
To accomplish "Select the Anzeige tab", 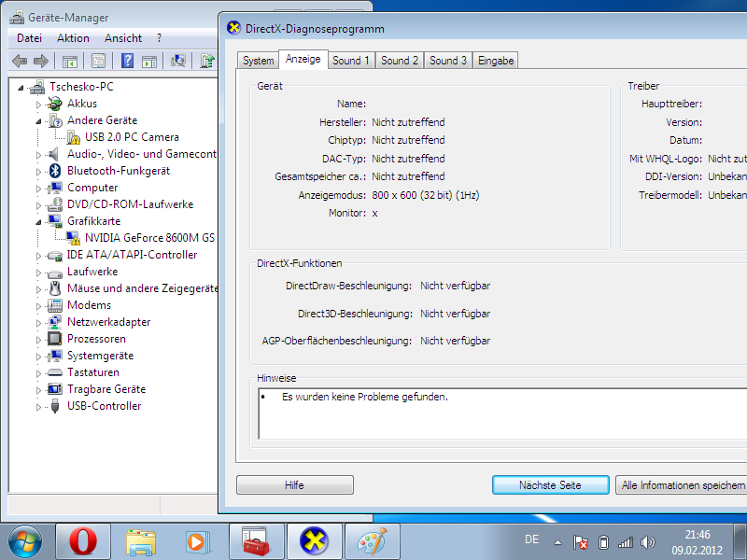I will [303, 59].
